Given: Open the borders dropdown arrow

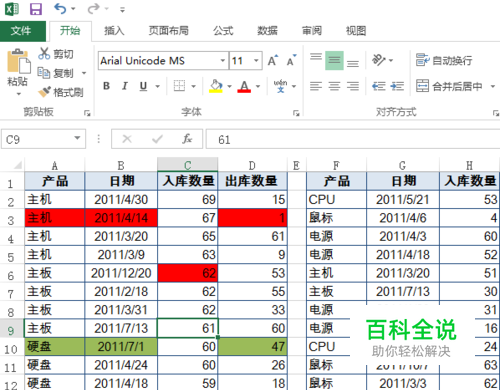Looking at the screenshot, I should point(193,86).
